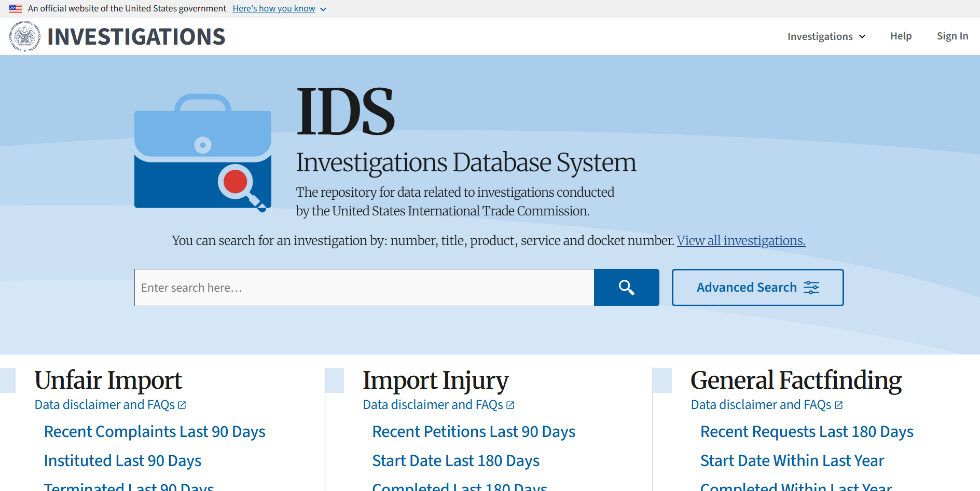This screenshot has width=980, height=491.
Task: Open Advanced Search
Action: (757, 288)
